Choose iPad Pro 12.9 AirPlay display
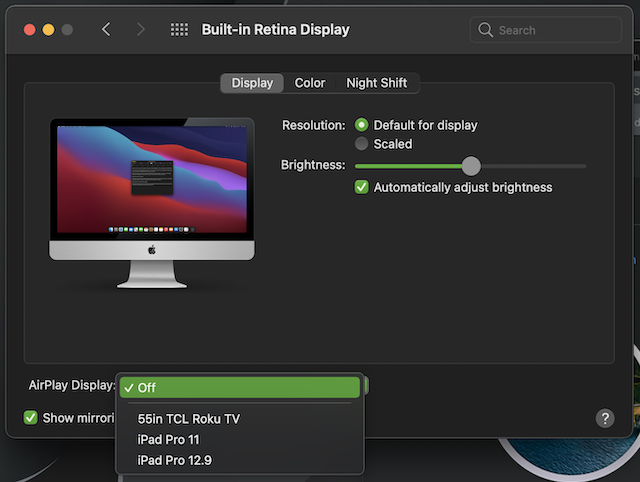Viewport: 640px width, 482px height. [x=240, y=460]
